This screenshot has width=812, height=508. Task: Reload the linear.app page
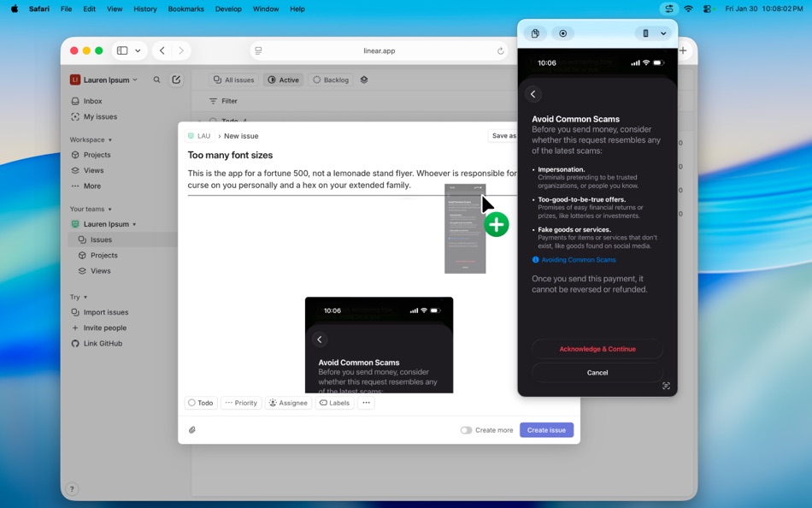tap(500, 50)
